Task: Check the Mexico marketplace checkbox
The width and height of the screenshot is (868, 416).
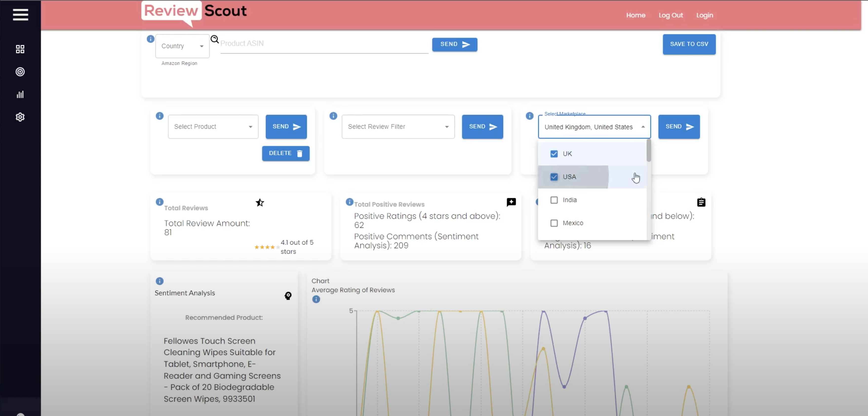Action: click(554, 223)
